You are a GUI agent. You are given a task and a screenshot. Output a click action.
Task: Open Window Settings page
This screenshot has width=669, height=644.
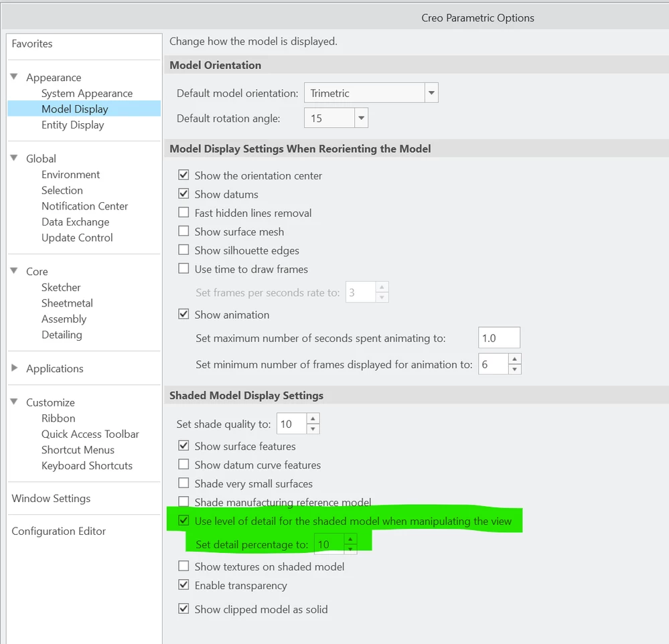click(x=51, y=498)
